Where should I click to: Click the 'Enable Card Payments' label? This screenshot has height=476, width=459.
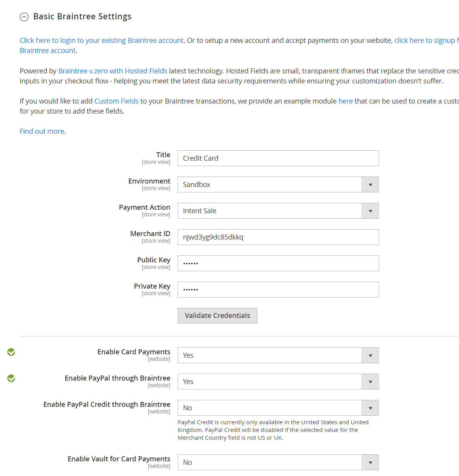(134, 352)
